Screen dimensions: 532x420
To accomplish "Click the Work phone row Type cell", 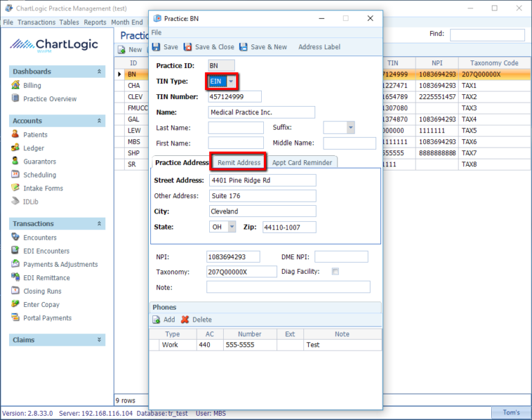I will point(178,344).
